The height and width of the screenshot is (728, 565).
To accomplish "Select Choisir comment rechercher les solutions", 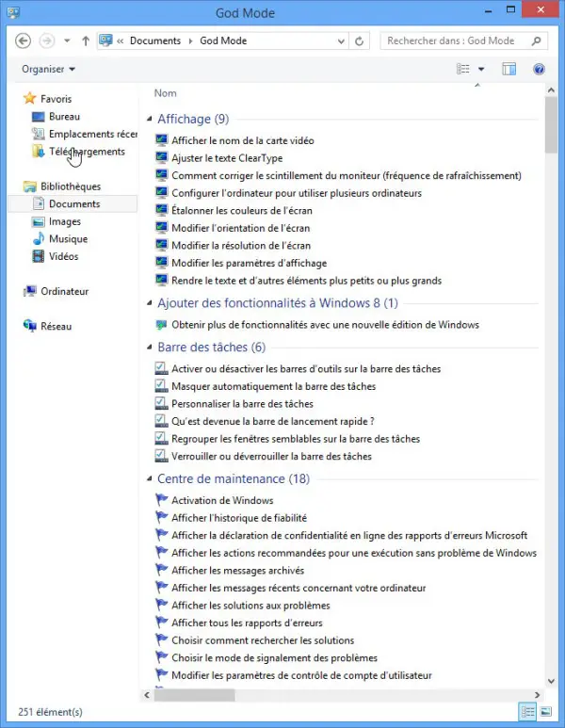I will coord(263,640).
